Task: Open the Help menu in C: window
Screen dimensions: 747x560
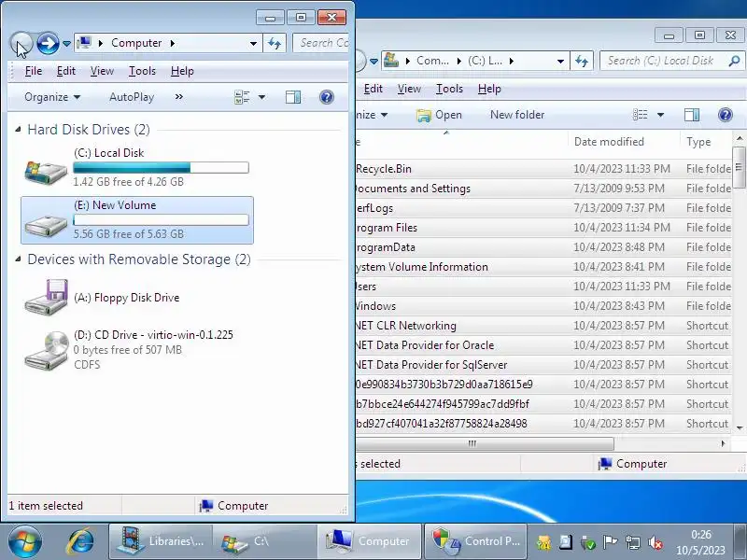Action: pos(489,89)
